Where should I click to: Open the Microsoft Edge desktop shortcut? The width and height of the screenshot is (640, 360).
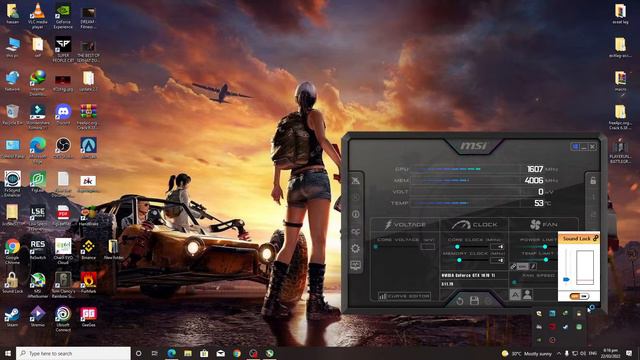point(38,149)
